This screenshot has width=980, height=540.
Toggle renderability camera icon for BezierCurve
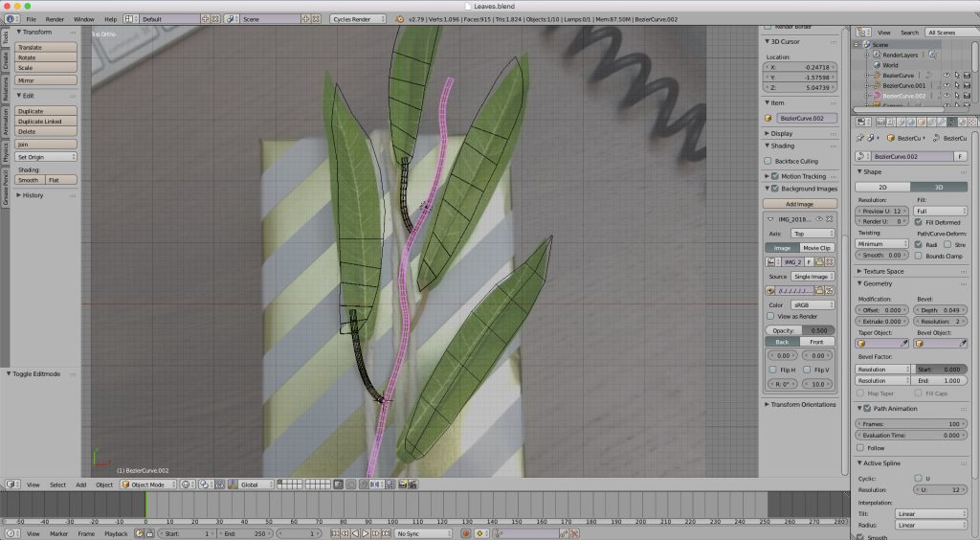[967, 75]
